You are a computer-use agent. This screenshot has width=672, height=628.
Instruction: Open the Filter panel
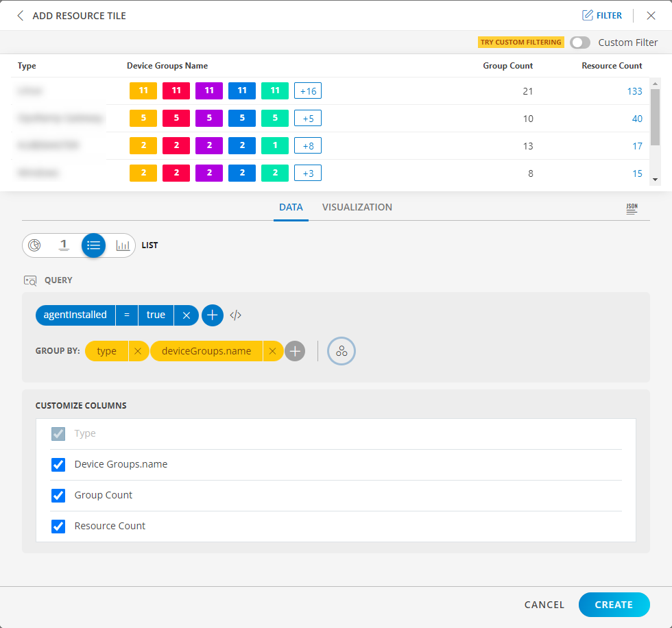click(x=602, y=15)
